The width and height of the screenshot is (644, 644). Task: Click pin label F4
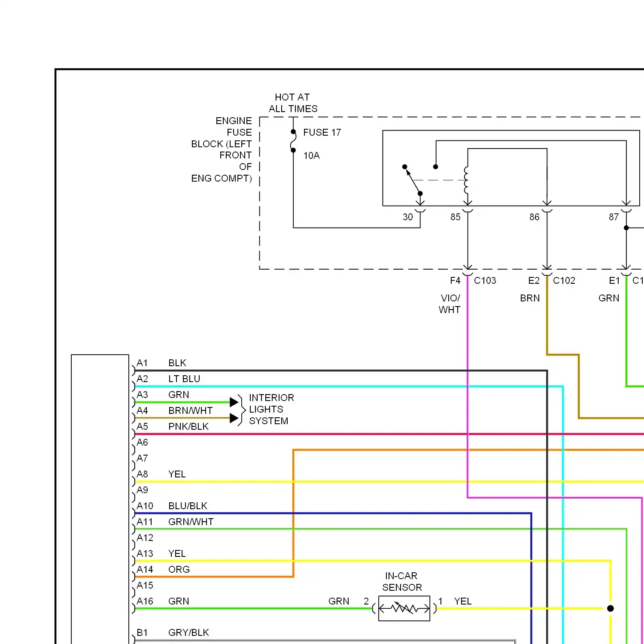[x=455, y=280]
